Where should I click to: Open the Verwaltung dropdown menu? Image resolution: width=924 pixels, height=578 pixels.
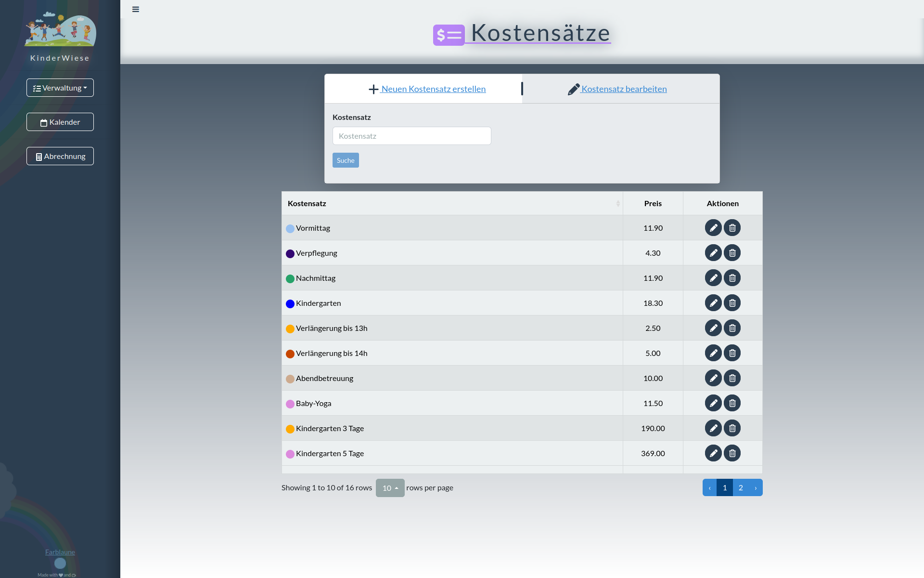coord(60,88)
